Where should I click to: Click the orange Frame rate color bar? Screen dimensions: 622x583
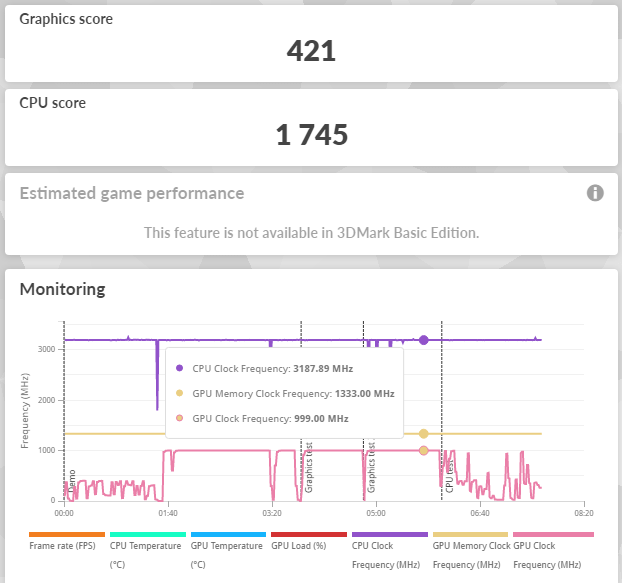pos(67,534)
